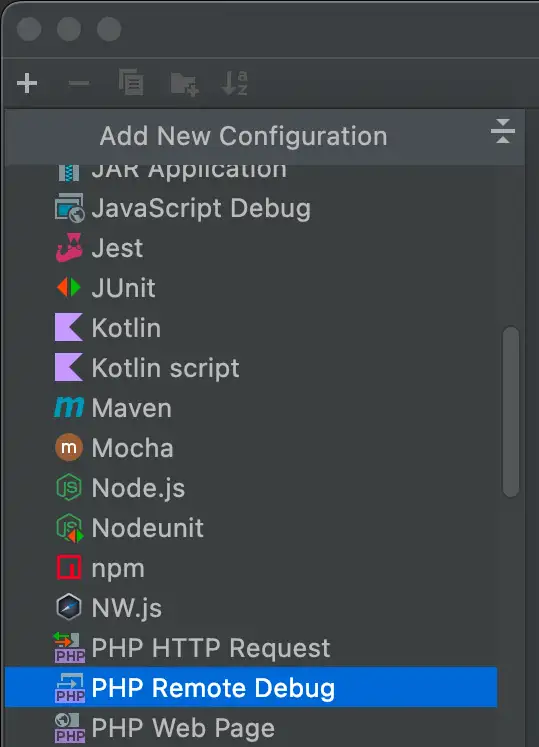Pick Nodeunit from the list

251,528
